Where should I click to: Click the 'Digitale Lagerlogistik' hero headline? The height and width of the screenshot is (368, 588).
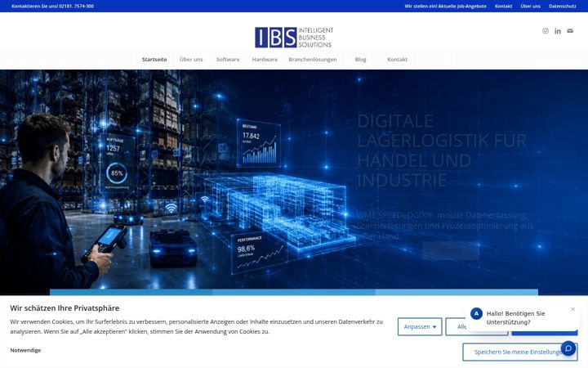[442, 150]
